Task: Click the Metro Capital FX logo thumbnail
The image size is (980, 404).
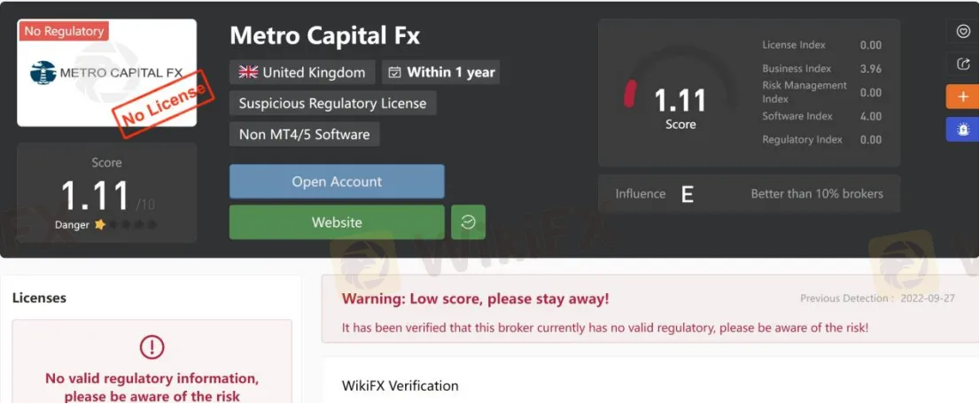Action: tap(107, 73)
